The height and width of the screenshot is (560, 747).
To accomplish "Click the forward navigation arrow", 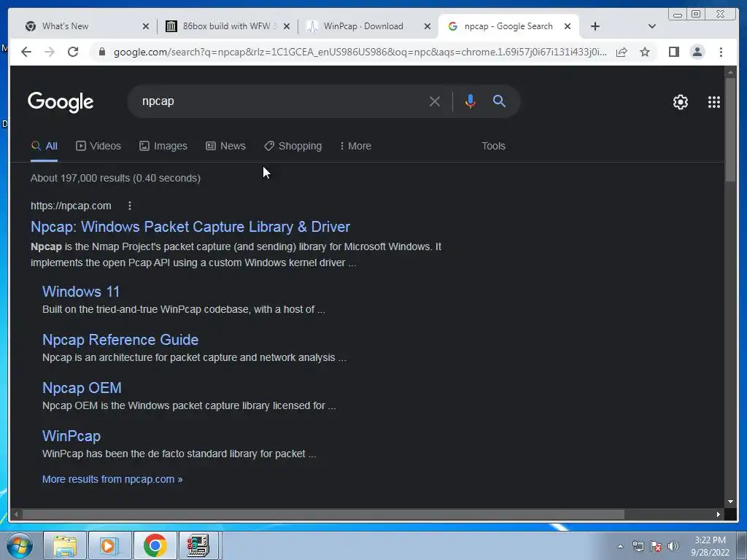I will 50,52.
